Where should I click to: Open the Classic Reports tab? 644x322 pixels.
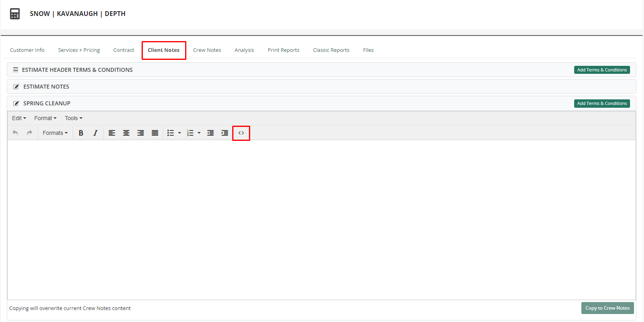tap(331, 50)
